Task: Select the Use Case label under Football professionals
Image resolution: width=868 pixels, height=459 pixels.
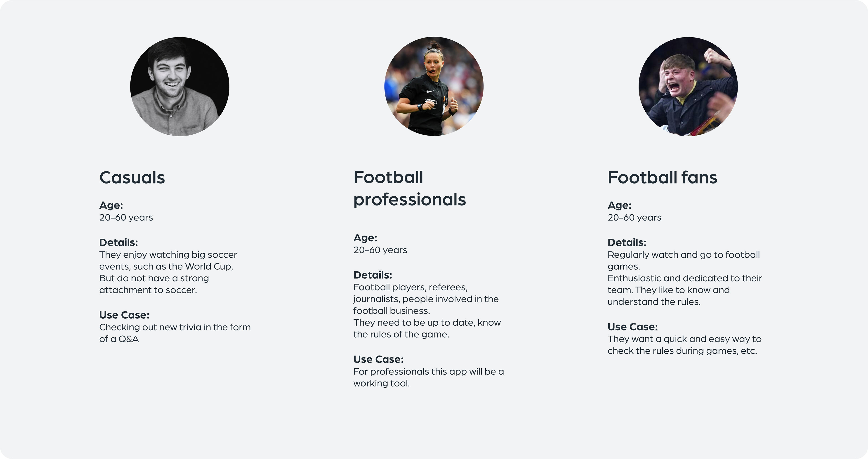Action: (x=378, y=360)
